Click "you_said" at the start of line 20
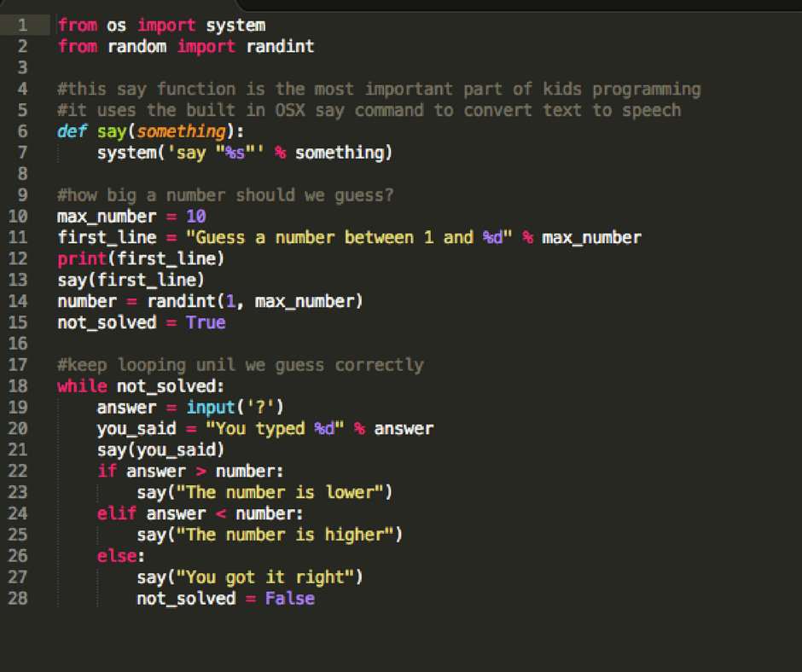This screenshot has height=672, width=802. 137,428
